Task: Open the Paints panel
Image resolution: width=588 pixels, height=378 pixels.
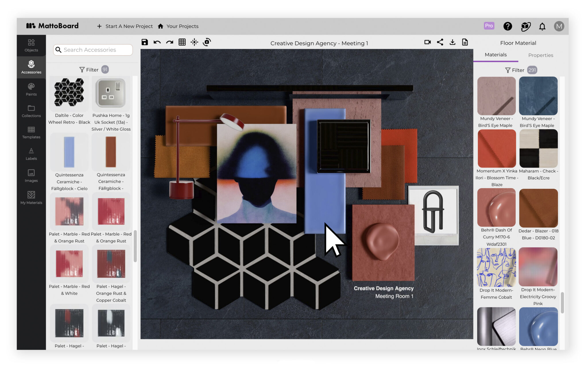Action: point(31,89)
